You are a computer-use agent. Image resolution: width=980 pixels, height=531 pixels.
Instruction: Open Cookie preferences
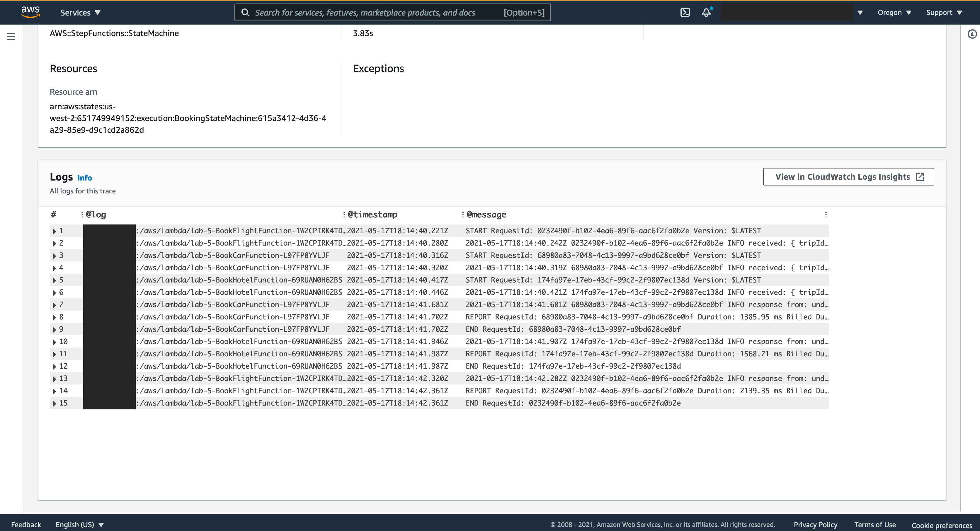point(942,525)
